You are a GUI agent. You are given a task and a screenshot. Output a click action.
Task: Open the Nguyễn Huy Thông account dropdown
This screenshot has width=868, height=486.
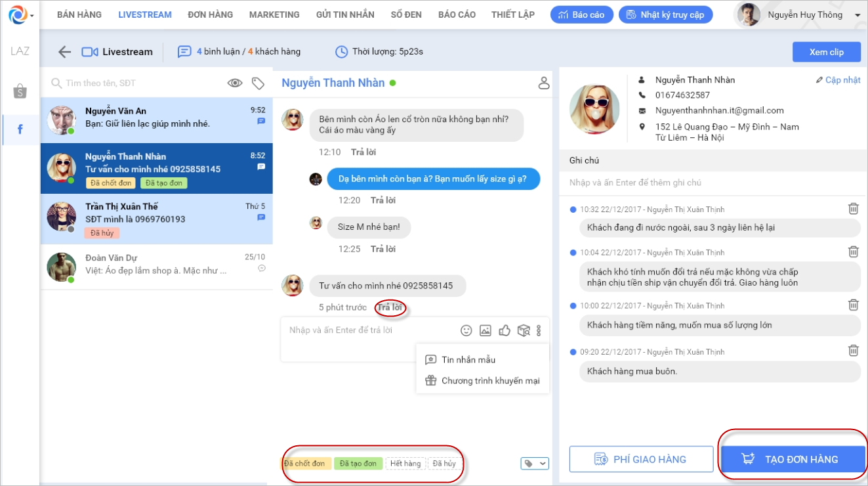(858, 15)
